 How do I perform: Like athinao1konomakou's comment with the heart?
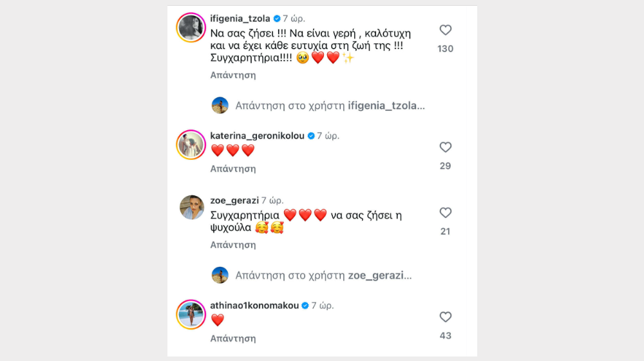tap(445, 317)
